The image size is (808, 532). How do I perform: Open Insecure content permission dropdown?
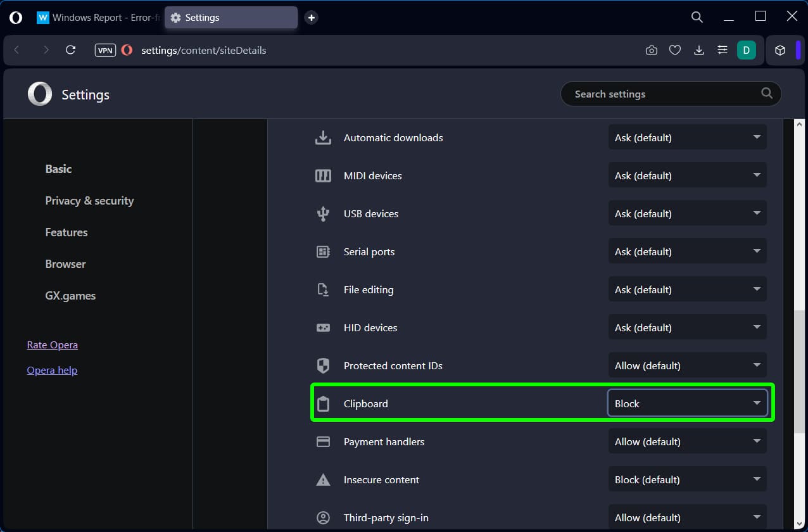(x=687, y=479)
